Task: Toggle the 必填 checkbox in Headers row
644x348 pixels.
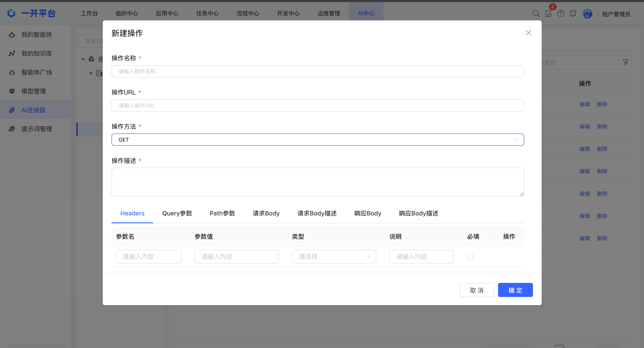Action: [470, 257]
